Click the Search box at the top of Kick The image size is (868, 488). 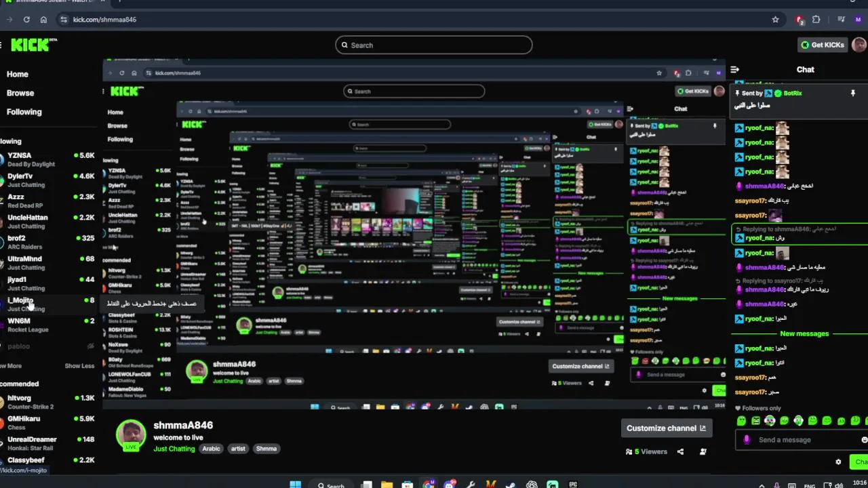(434, 45)
